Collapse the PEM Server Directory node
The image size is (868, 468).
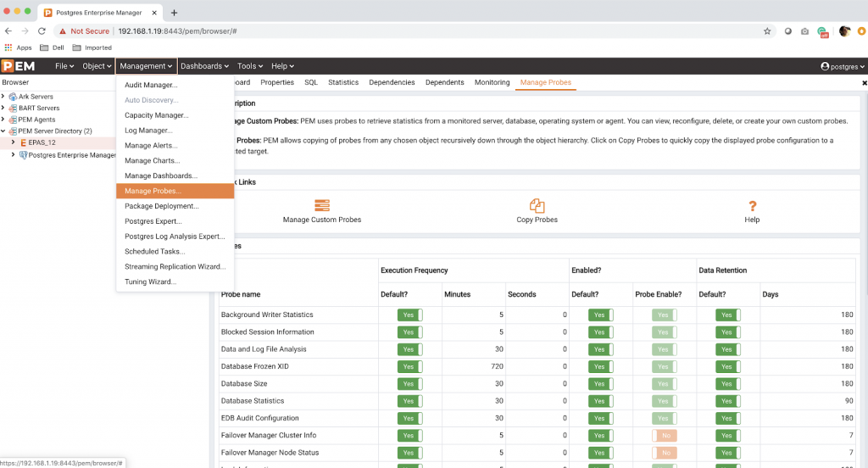point(3,131)
